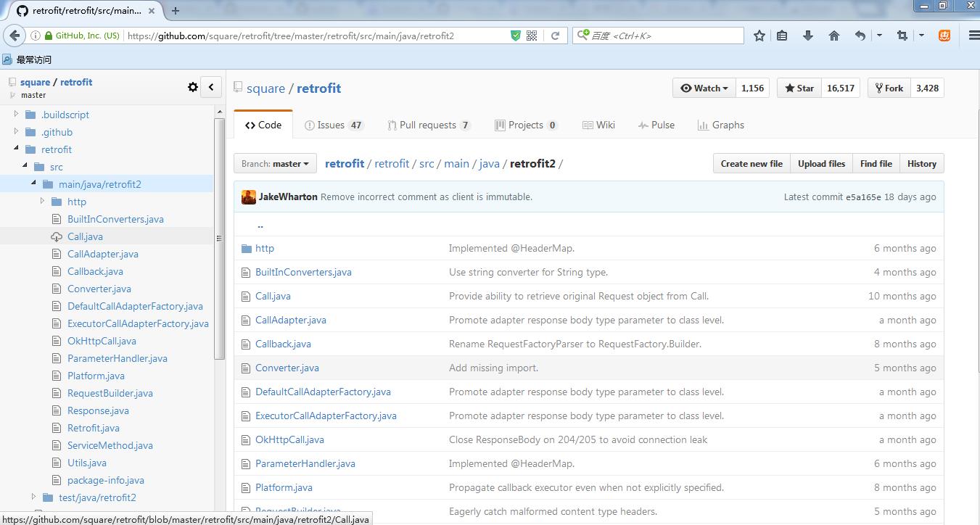Click the Create new file button

pyautogui.click(x=752, y=164)
